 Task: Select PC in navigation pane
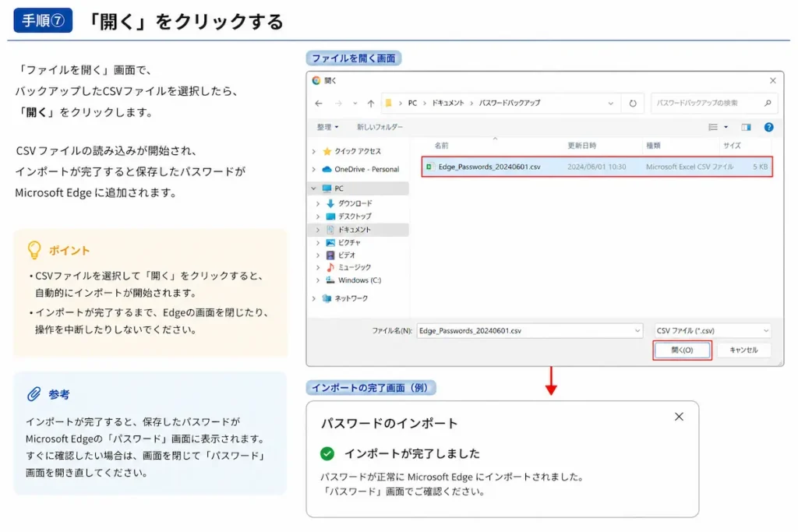[x=339, y=188]
